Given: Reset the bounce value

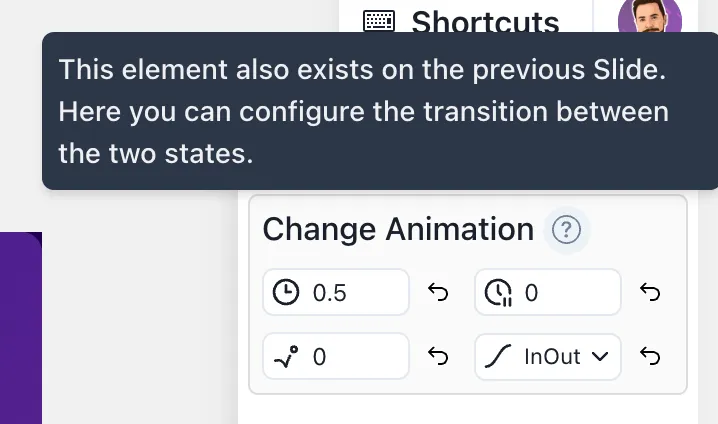Looking at the screenshot, I should (438, 356).
